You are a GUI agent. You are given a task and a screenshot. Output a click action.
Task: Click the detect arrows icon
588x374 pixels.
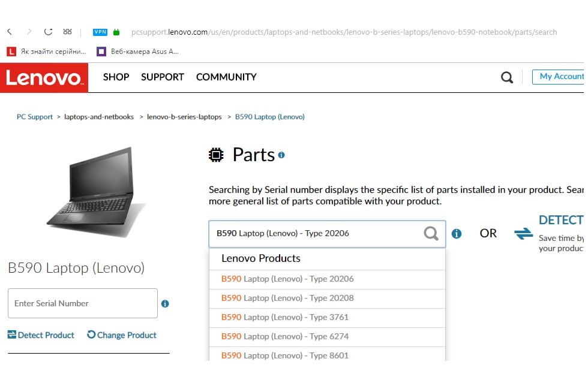523,234
